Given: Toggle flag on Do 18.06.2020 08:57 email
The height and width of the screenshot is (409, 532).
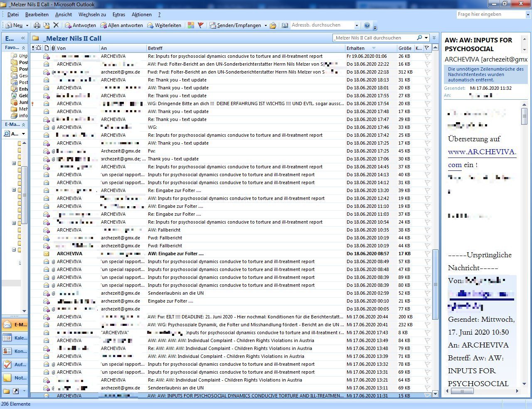Looking at the screenshot, I should pyautogui.click(x=427, y=254).
